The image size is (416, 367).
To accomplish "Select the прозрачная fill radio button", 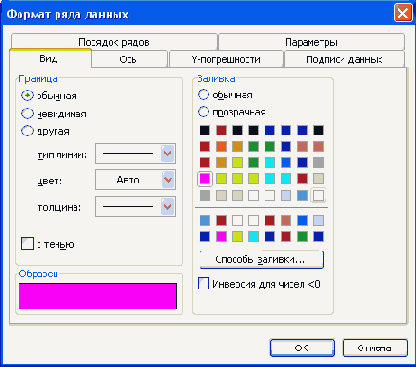I will pyautogui.click(x=203, y=112).
